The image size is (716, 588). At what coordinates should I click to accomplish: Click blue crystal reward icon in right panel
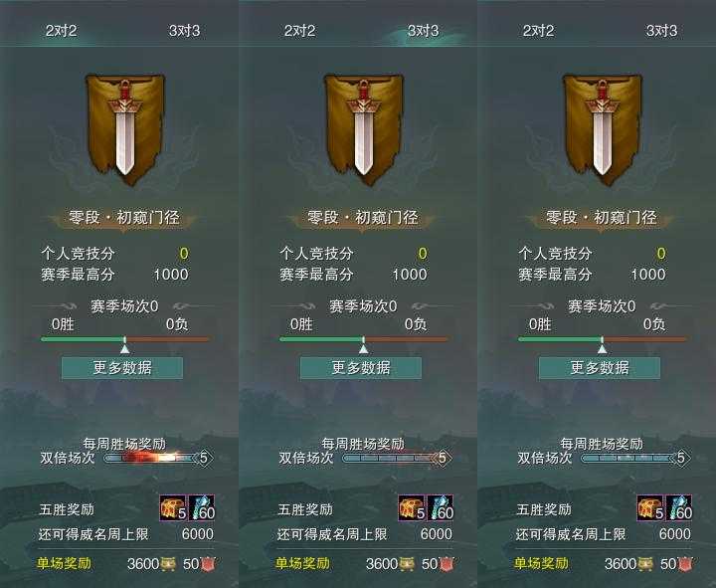pyautogui.click(x=679, y=507)
